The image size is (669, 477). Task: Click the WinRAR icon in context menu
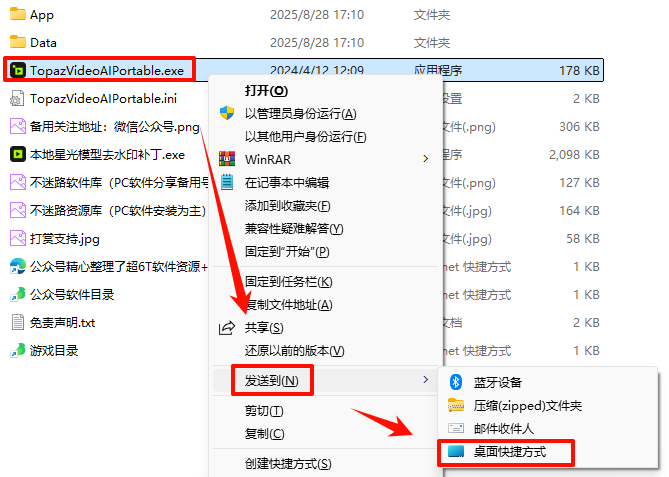(227, 159)
